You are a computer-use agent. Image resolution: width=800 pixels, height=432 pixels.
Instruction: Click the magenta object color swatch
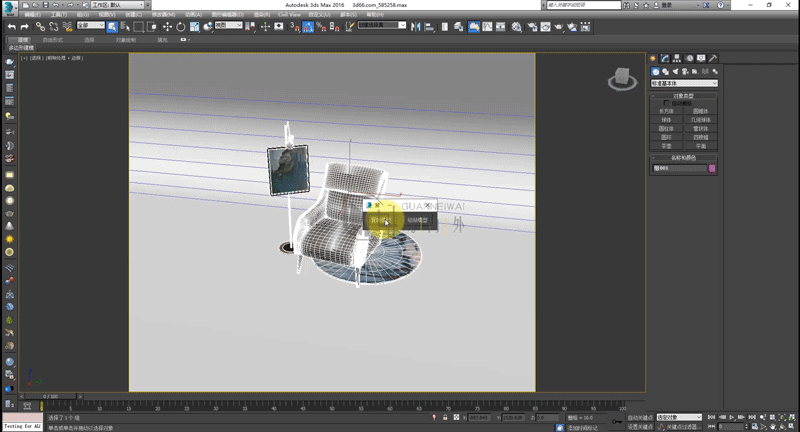point(712,169)
